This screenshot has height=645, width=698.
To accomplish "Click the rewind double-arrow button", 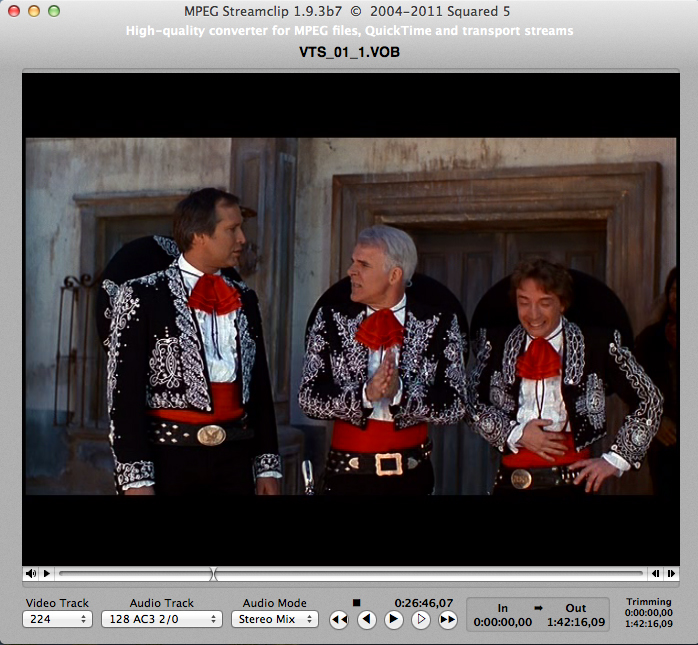I will click(340, 620).
